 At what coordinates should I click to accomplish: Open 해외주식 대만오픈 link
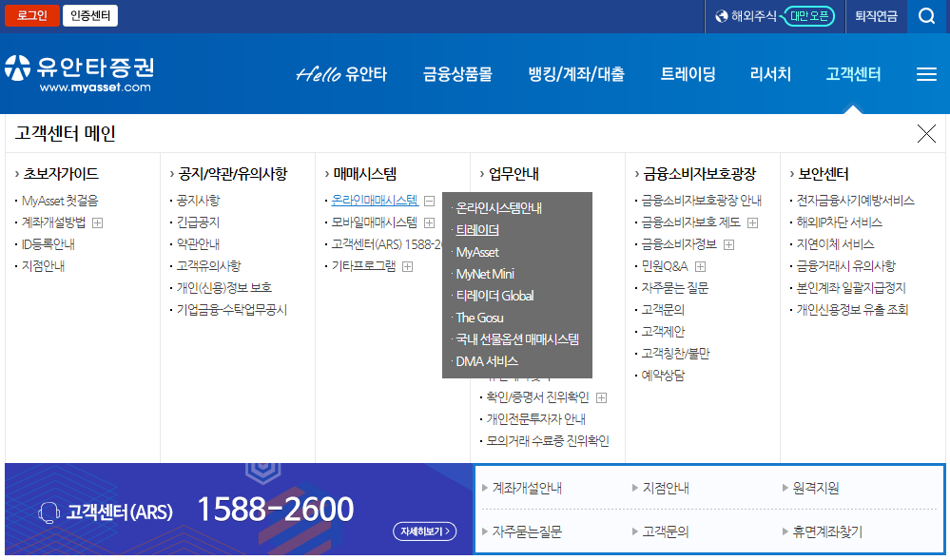point(775,16)
